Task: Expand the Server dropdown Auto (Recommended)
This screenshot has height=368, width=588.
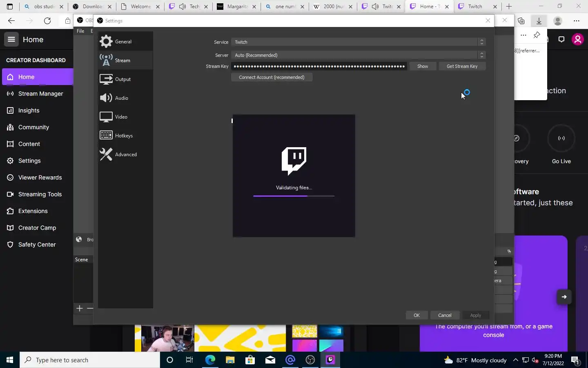Action: pyautogui.click(x=358, y=55)
